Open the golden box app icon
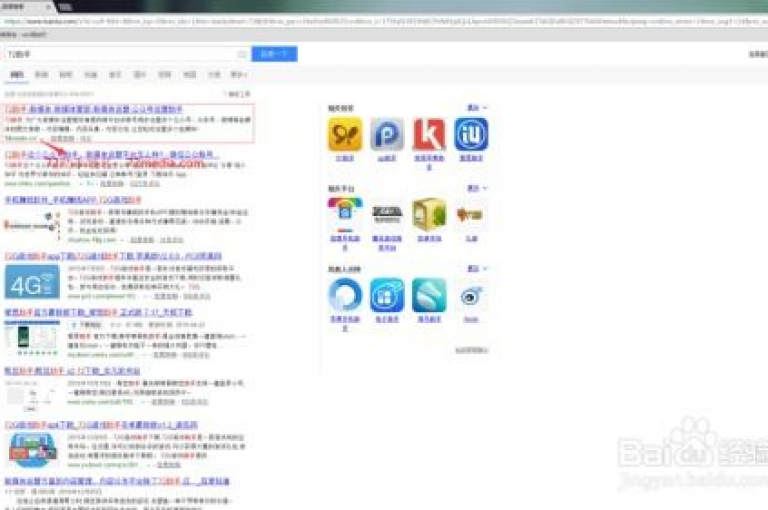The height and width of the screenshot is (510, 768). (429, 215)
